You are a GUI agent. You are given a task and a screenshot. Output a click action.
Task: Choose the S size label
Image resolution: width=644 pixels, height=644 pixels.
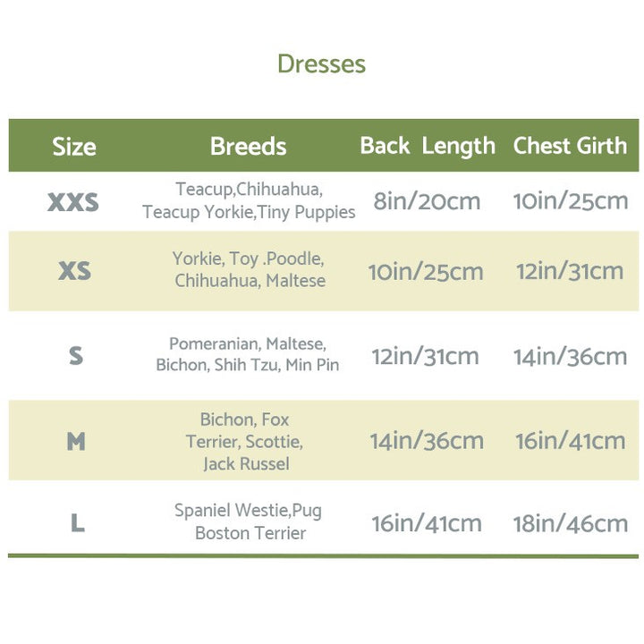tap(76, 356)
